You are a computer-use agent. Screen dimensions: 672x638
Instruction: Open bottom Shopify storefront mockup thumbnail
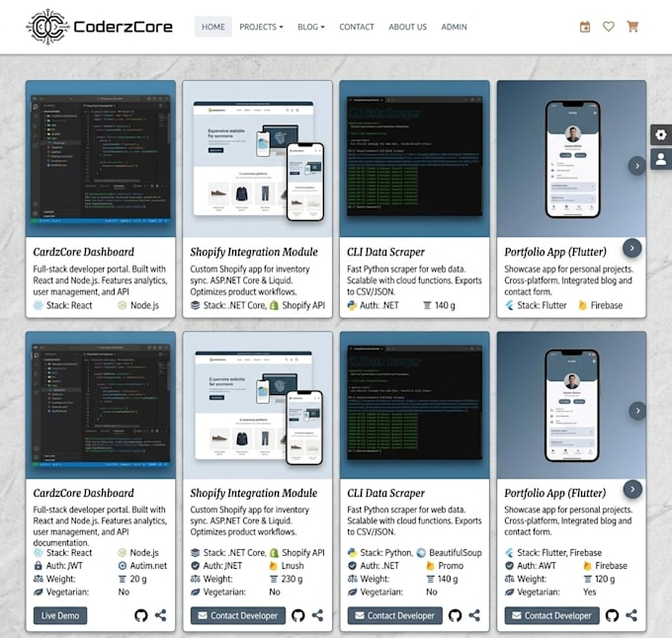pos(258,405)
